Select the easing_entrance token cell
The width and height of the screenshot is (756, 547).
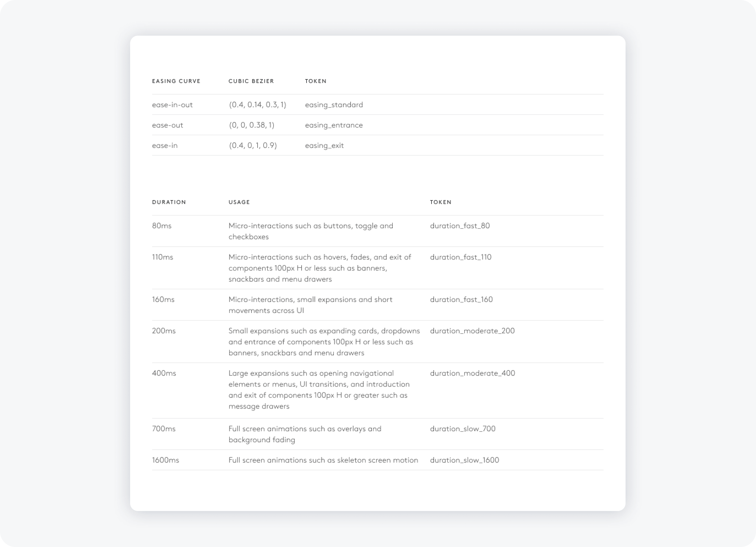tap(334, 125)
